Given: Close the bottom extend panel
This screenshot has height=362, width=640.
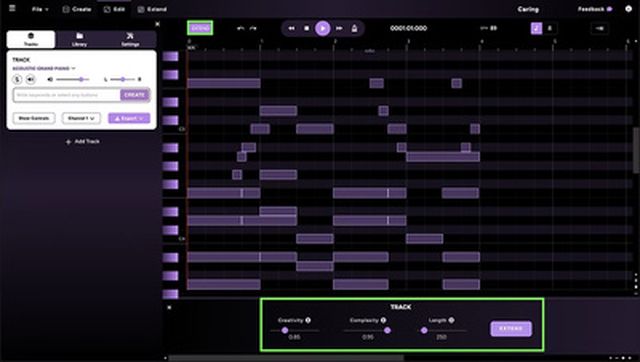Looking at the screenshot, I should [169, 307].
